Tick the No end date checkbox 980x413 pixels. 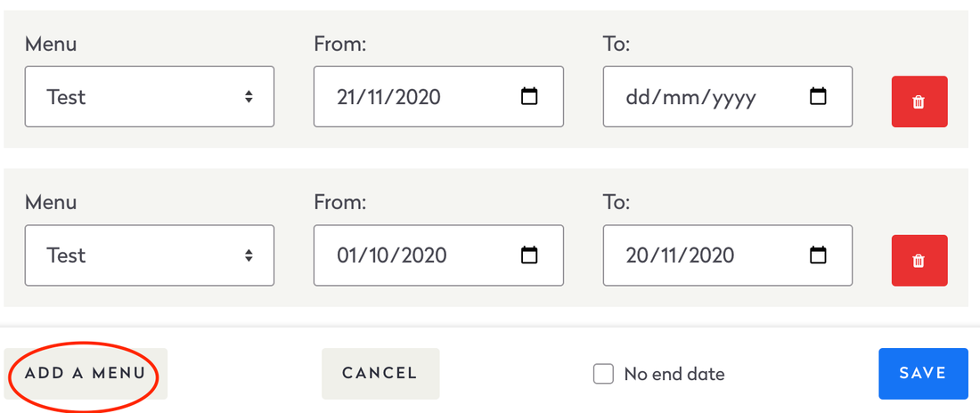pyautogui.click(x=604, y=374)
